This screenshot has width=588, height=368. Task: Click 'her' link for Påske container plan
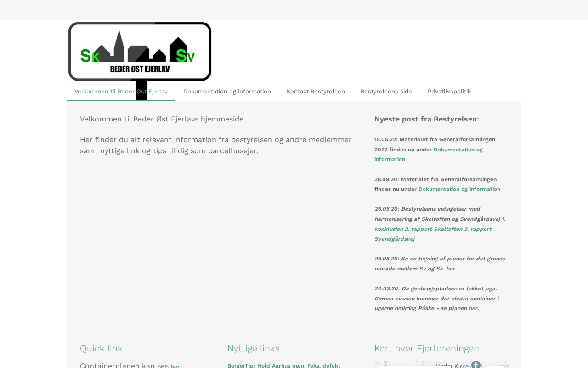pos(473,308)
